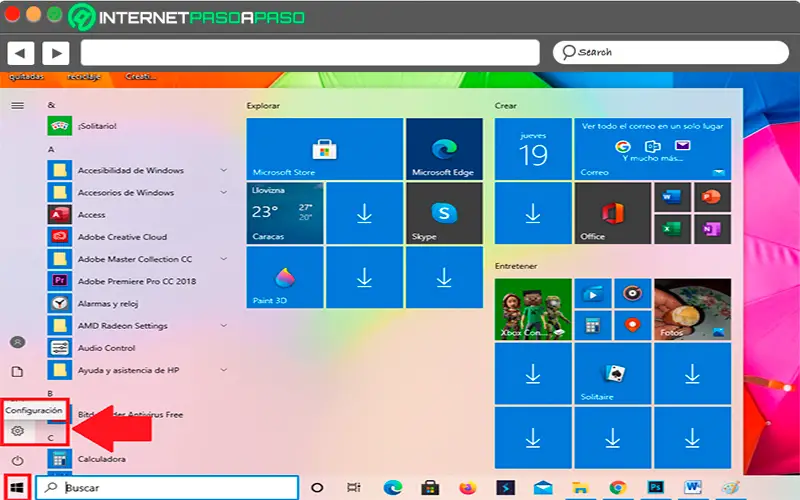Screen dimensions: 800x500
Task: Open the Documents icon in Start sidebar
Action: (18, 371)
